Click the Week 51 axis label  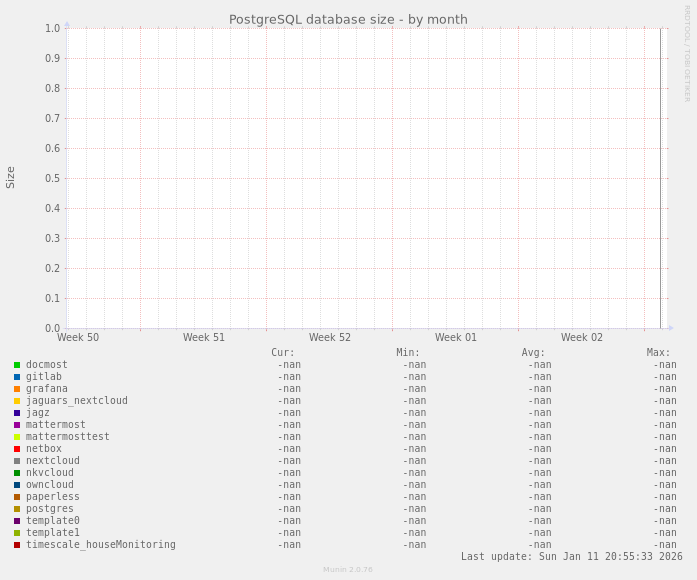[x=204, y=337]
